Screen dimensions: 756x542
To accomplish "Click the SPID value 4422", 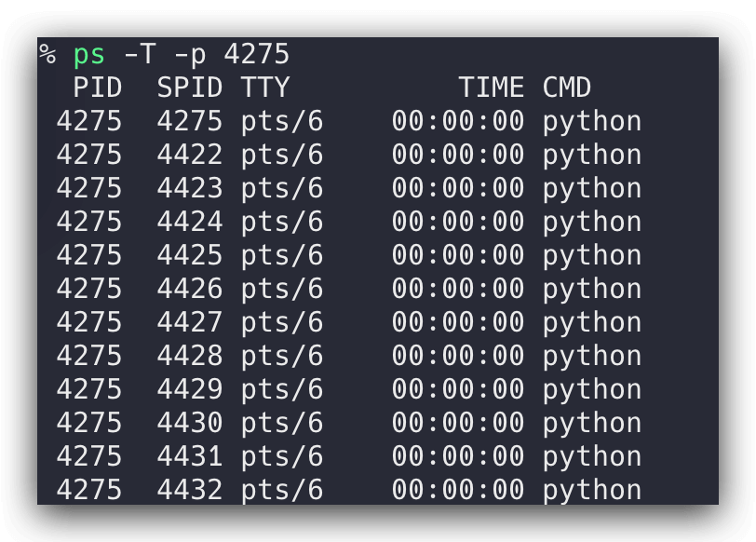I will click(x=190, y=156).
